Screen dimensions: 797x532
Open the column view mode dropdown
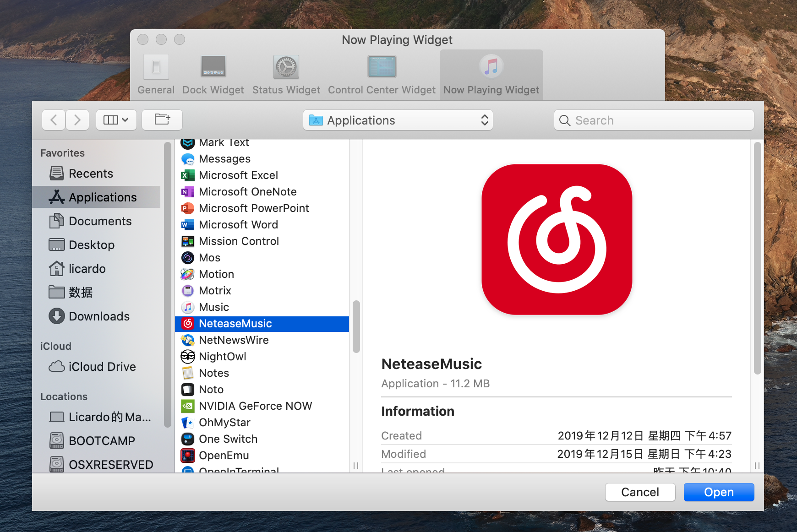point(116,120)
